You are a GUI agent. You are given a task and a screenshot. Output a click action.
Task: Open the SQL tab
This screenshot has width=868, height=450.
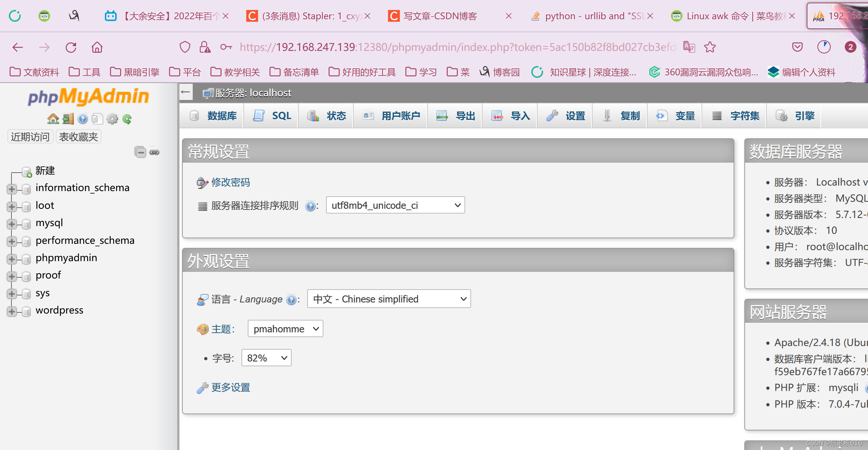tap(271, 116)
